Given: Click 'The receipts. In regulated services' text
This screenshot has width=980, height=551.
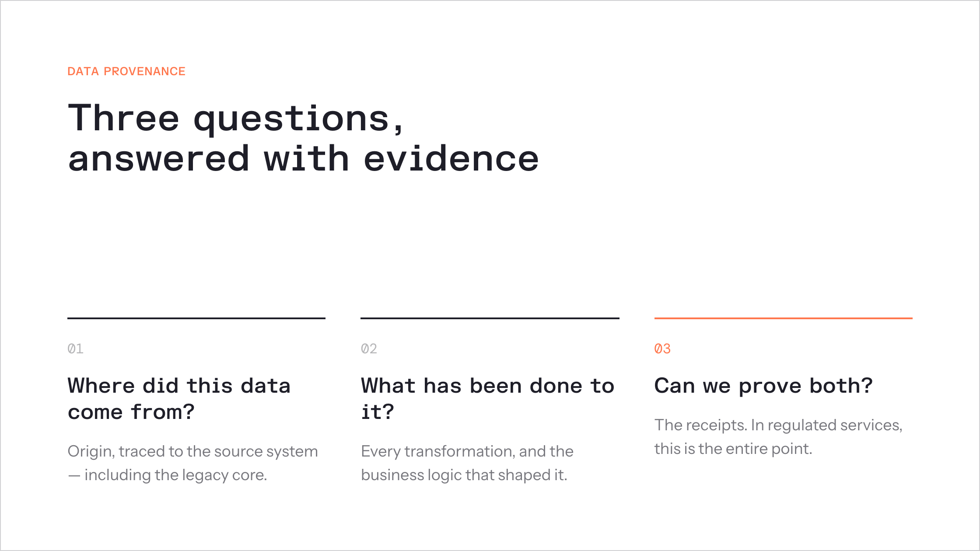Looking at the screenshot, I should (x=778, y=425).
